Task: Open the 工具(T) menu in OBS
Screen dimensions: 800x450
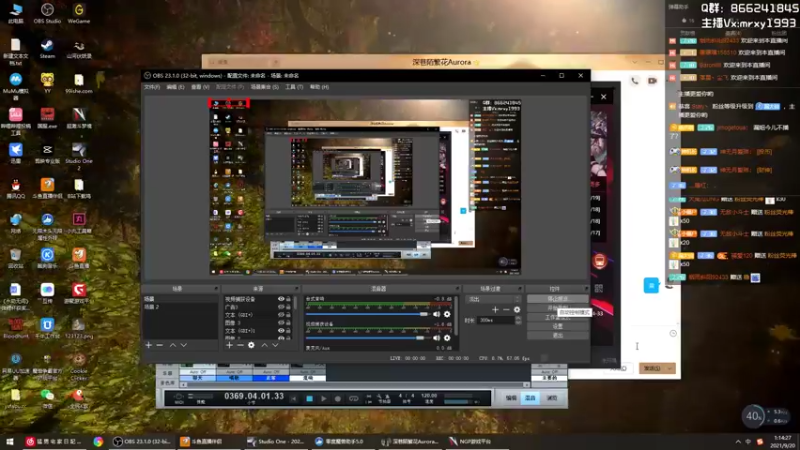Action: (x=294, y=87)
